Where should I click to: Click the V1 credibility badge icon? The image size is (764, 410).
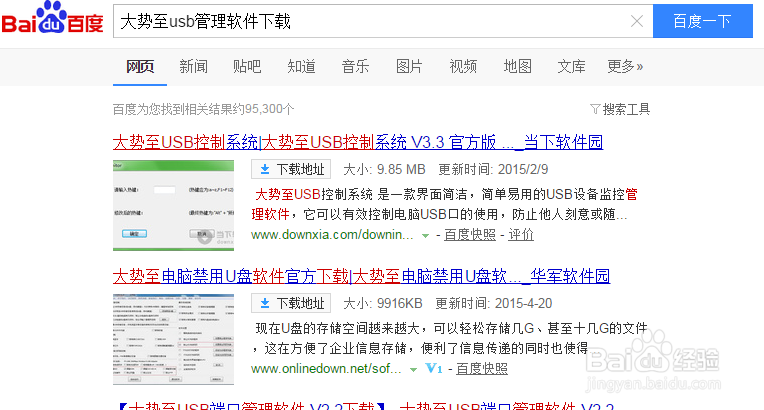[x=434, y=369]
